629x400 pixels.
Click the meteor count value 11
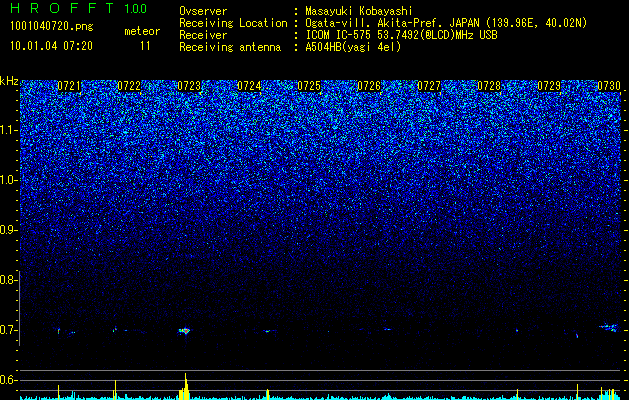click(x=145, y=46)
